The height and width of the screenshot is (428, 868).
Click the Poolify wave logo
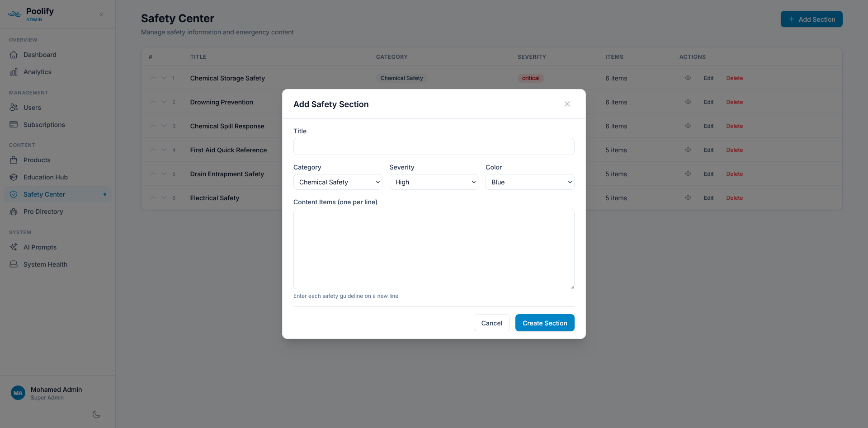coord(14,14)
